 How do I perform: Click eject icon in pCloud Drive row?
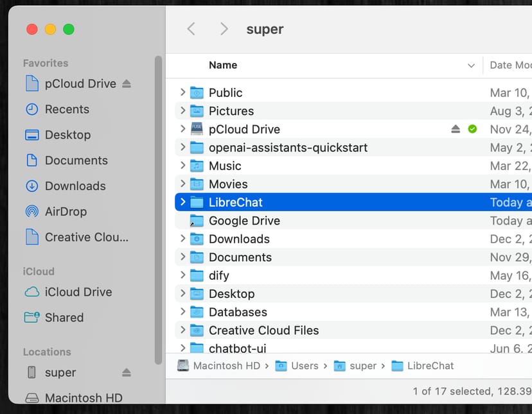click(x=456, y=129)
